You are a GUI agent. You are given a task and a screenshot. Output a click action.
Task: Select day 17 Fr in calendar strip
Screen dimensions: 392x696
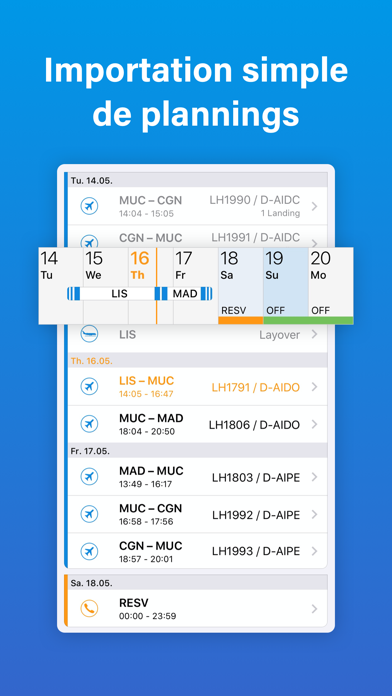click(196, 285)
